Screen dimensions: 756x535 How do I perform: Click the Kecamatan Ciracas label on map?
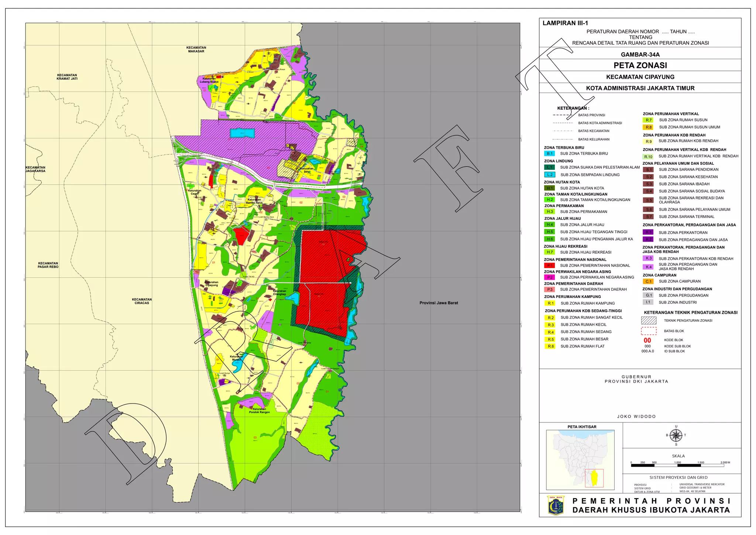142,301
